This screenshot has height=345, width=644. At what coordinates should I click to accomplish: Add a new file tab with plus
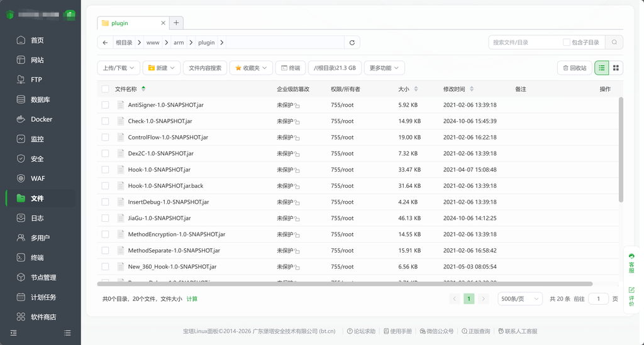coord(176,23)
